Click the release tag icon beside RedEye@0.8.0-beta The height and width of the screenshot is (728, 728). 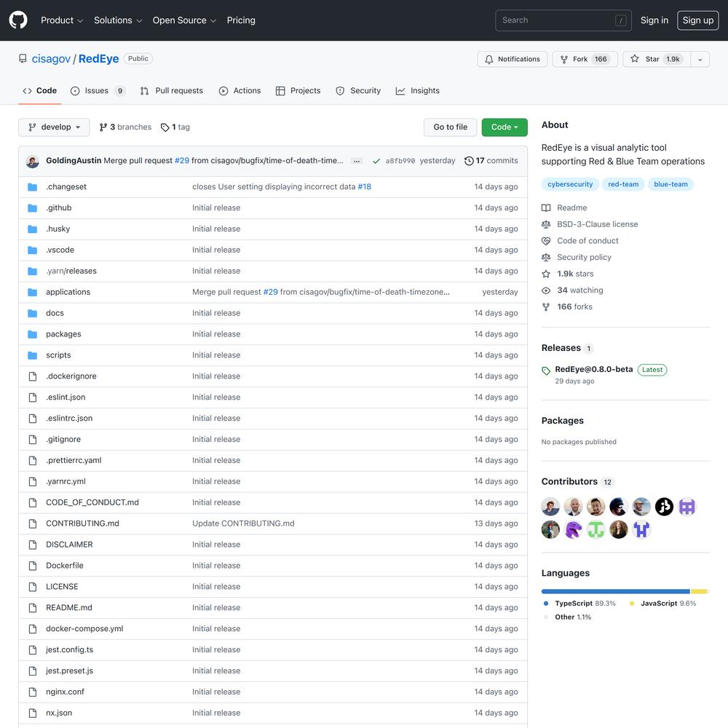pyautogui.click(x=546, y=371)
